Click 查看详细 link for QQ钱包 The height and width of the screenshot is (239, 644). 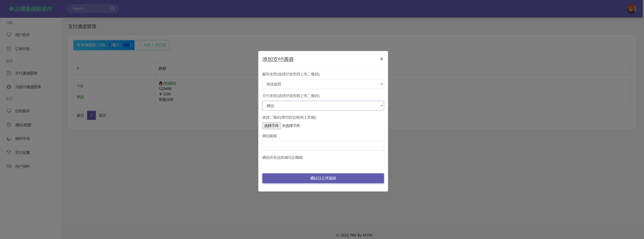tap(166, 100)
